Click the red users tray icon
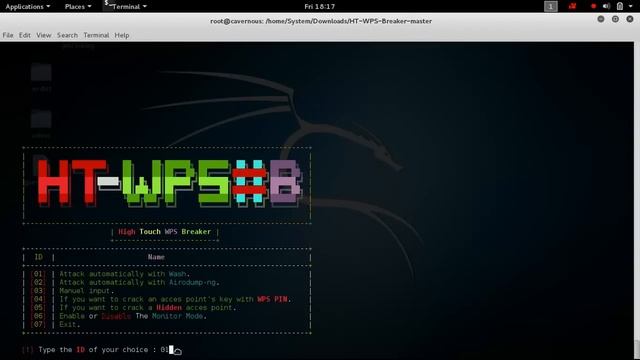Screen dimensions: 640x360 [573, 6]
